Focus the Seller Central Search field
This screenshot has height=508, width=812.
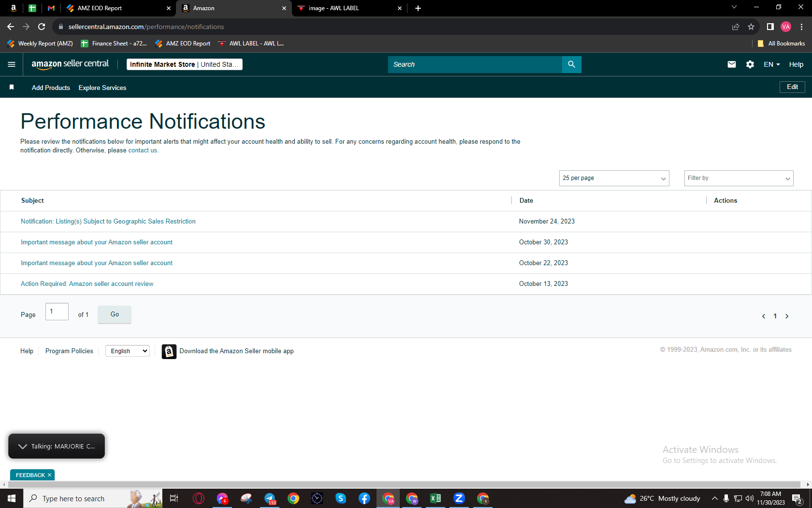475,64
